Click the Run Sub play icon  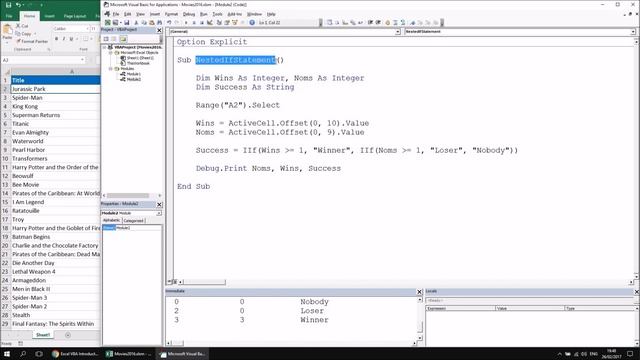click(186, 22)
